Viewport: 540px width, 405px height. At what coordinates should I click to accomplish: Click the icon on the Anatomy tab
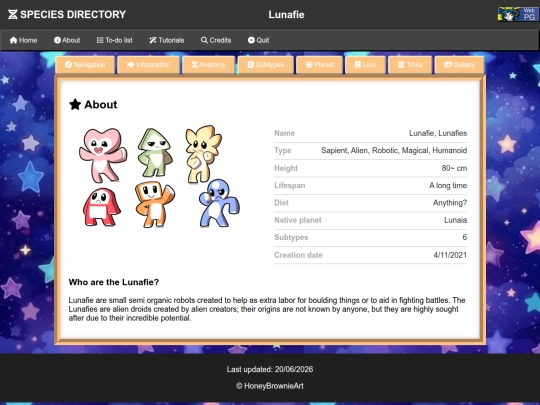(x=195, y=64)
